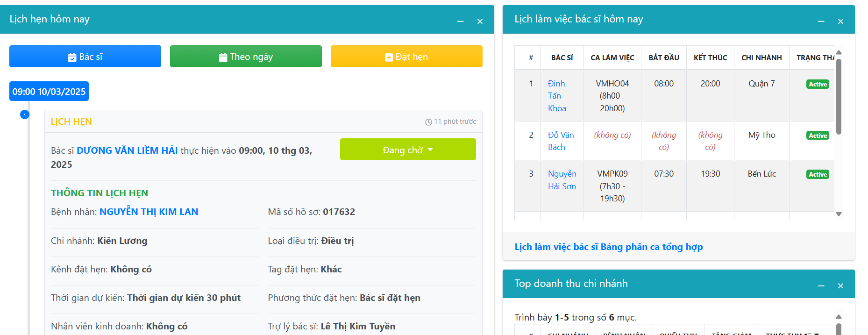
Task: Show appointments with the Theo ngày button
Action: click(x=246, y=57)
